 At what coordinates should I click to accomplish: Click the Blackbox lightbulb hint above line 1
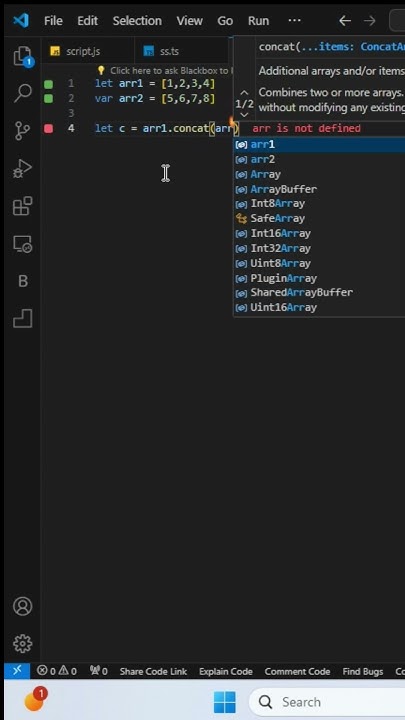tap(165, 71)
